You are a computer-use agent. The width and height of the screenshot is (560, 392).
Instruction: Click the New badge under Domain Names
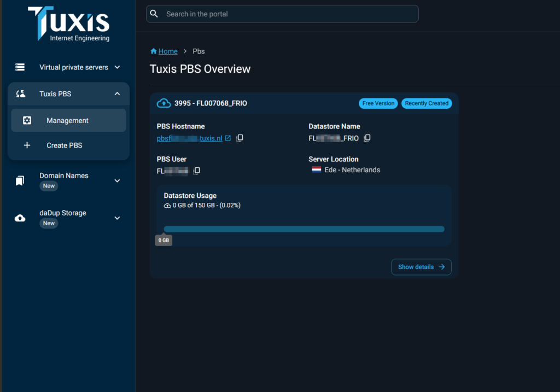49,186
